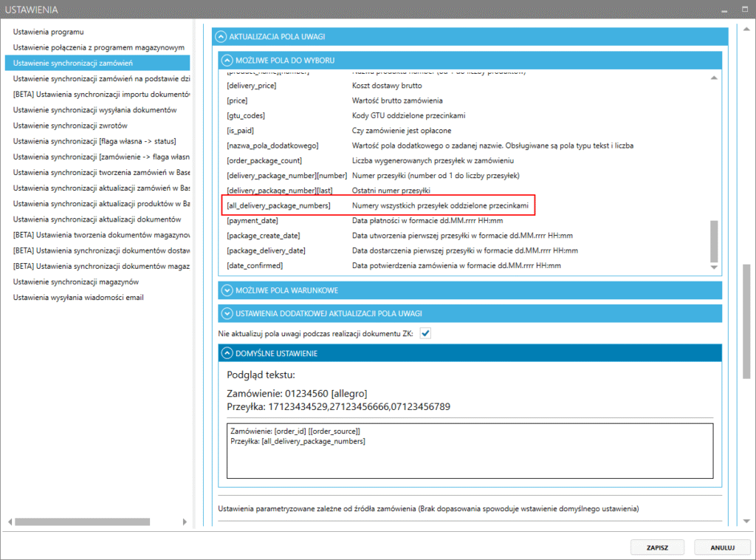Expand the MOŻLIWE POLA WARUNKOWE section
Screen dimensions: 756x560
click(x=227, y=290)
